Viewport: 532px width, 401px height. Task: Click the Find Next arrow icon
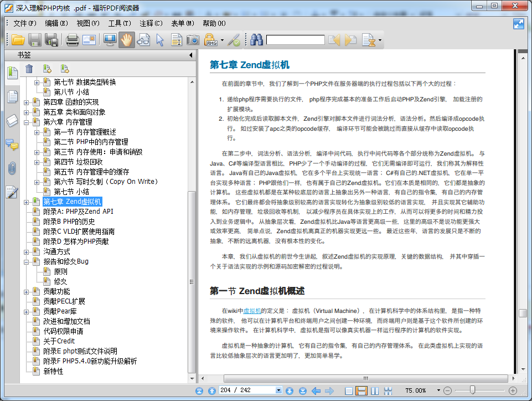point(350,40)
